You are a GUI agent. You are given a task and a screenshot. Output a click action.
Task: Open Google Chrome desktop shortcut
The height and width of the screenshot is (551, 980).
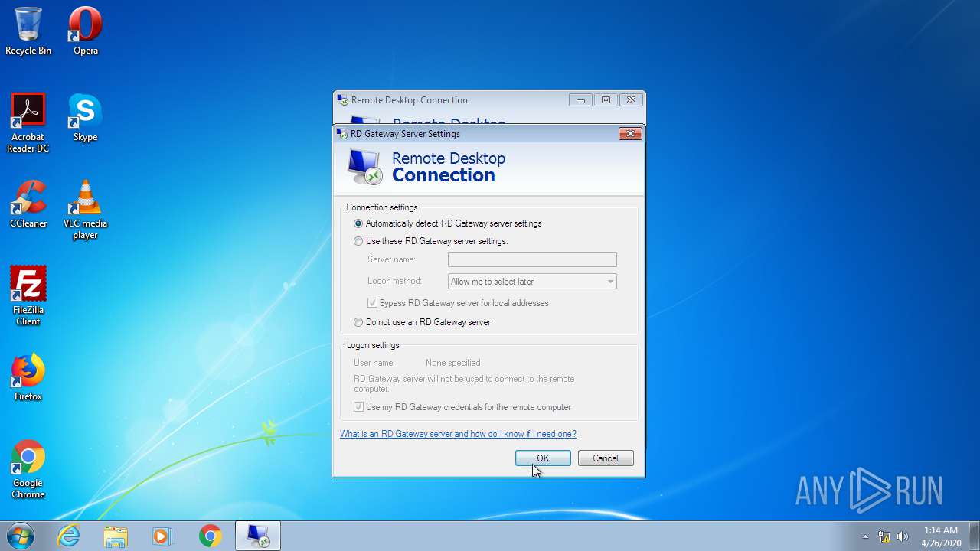(x=28, y=469)
